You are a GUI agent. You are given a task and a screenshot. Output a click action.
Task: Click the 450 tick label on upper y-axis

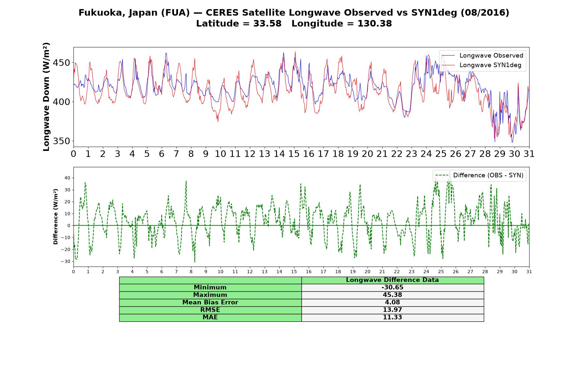pyautogui.click(x=61, y=63)
